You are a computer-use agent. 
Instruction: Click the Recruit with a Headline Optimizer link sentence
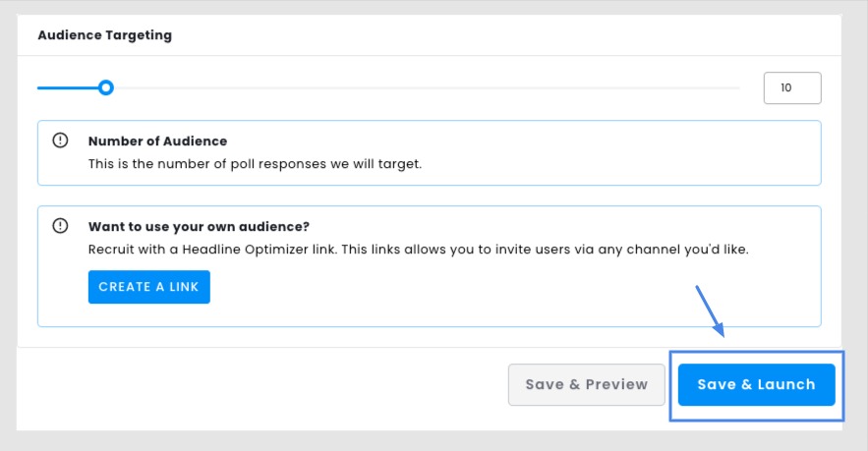click(x=212, y=249)
